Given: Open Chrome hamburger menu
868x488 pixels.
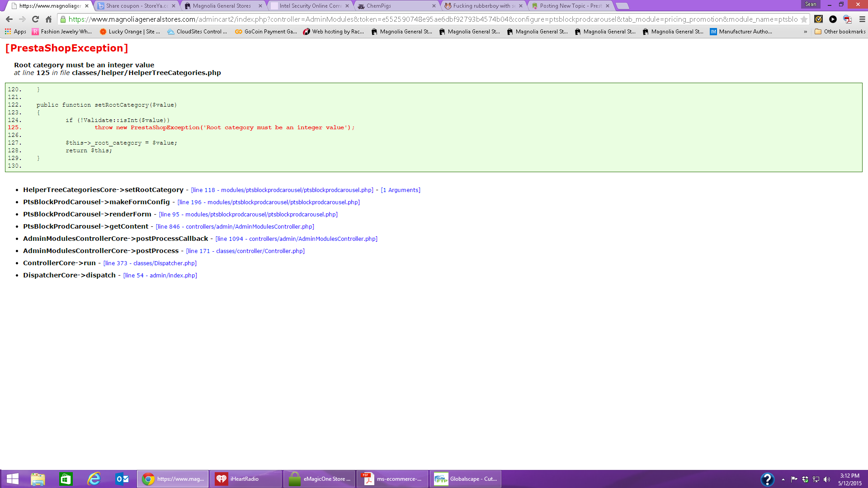Looking at the screenshot, I should 862,19.
